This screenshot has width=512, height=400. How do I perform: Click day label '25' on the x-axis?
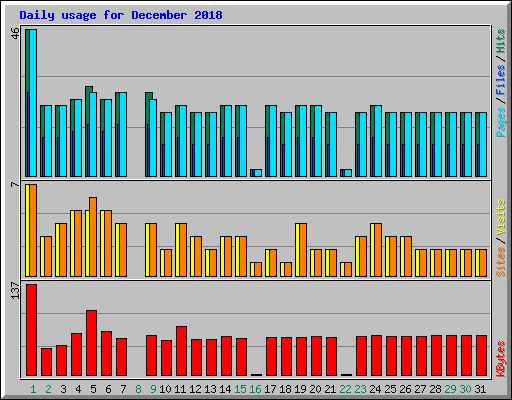(390, 389)
